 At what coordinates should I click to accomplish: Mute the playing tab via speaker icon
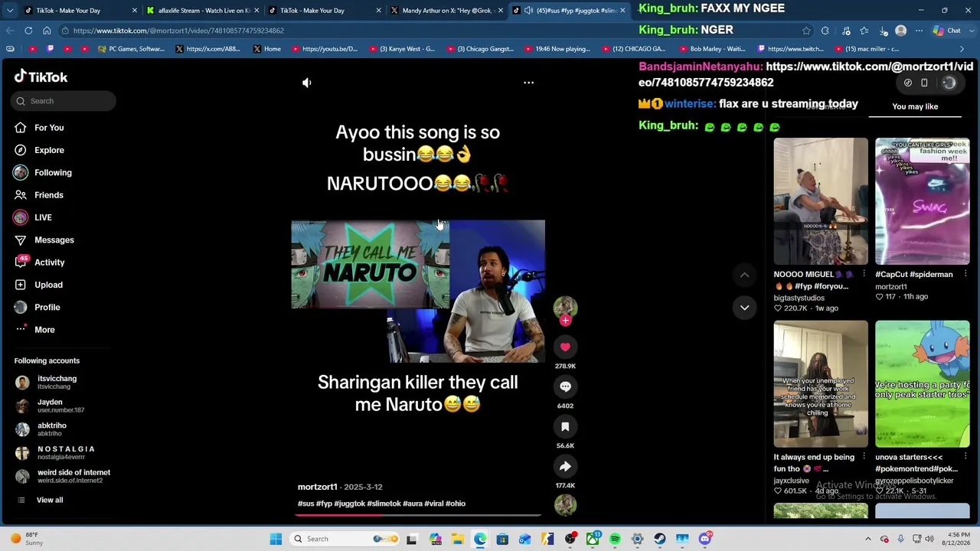click(528, 11)
